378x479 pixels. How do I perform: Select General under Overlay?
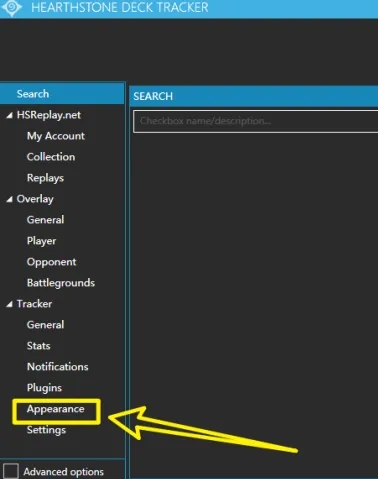pos(45,220)
